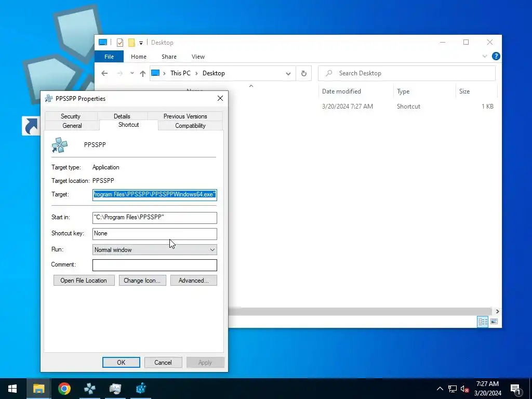This screenshot has height=399, width=532.
Task: Click Open File Location button
Action: 84,281
